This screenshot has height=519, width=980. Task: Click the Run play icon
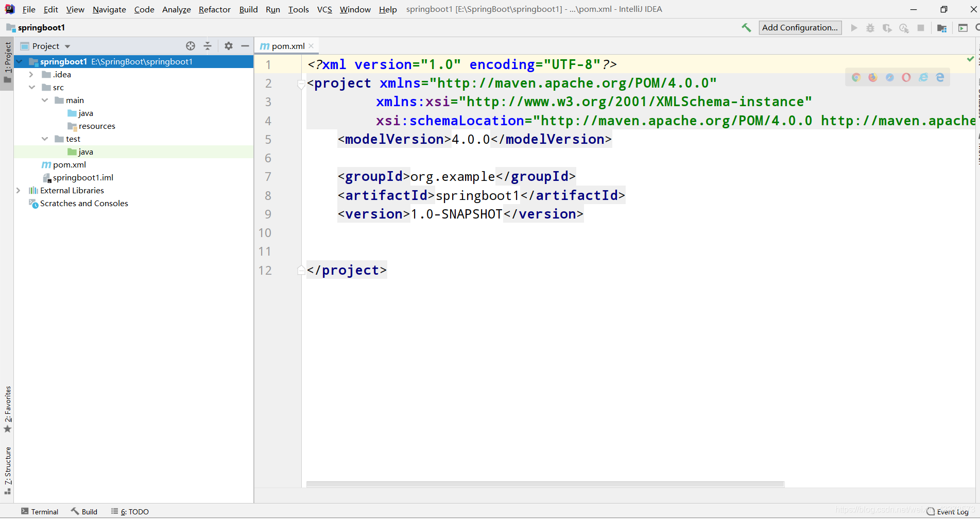click(x=854, y=28)
